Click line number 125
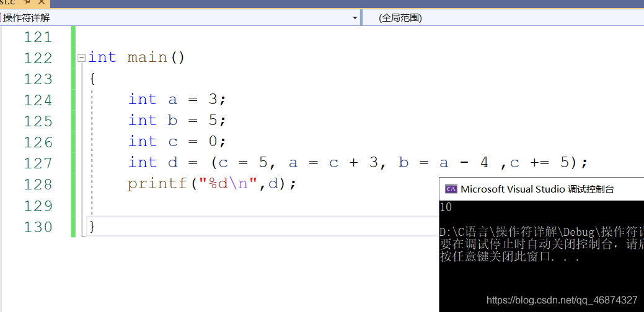644x312 pixels. click(38, 121)
